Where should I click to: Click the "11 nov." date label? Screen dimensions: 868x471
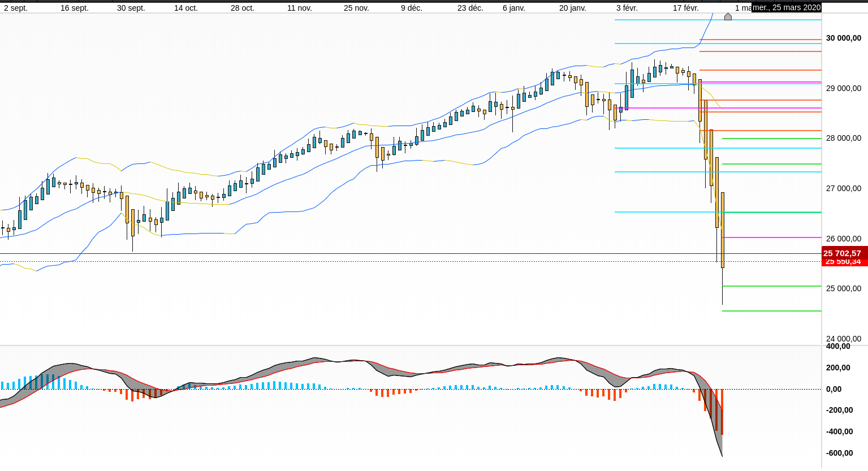(300, 8)
